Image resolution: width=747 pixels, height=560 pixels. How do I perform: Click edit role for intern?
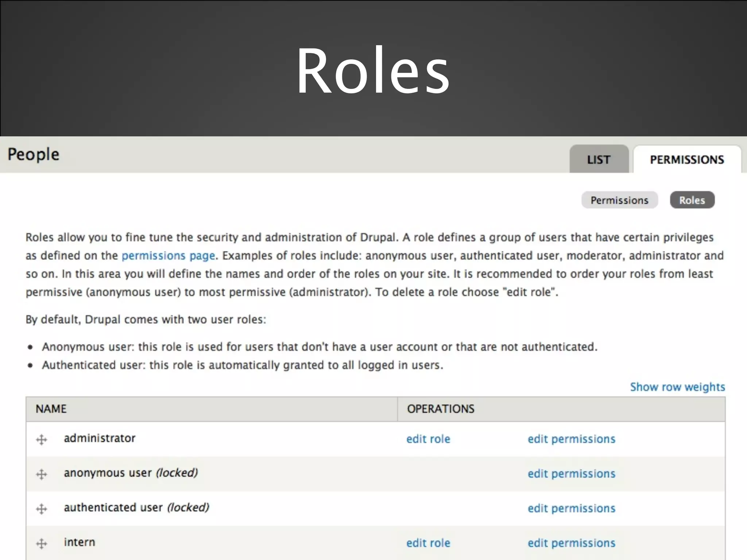tap(428, 542)
